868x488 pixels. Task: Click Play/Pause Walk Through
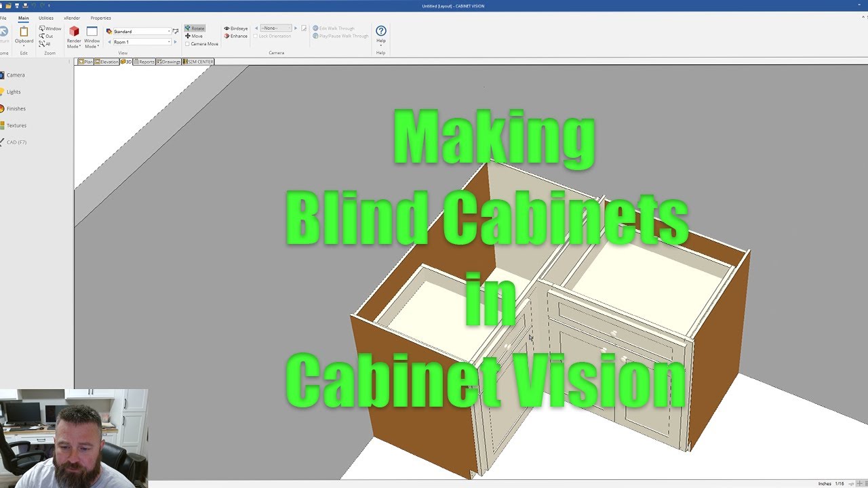[340, 36]
